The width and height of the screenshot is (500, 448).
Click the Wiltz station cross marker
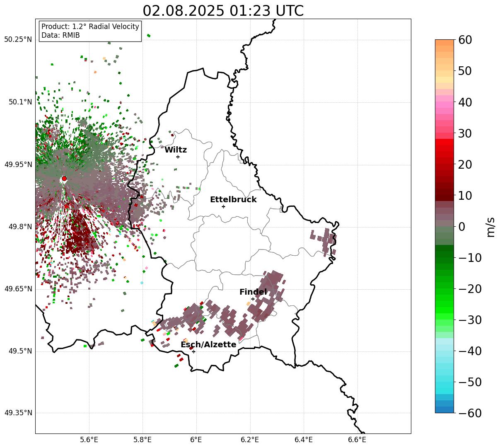pos(178,157)
